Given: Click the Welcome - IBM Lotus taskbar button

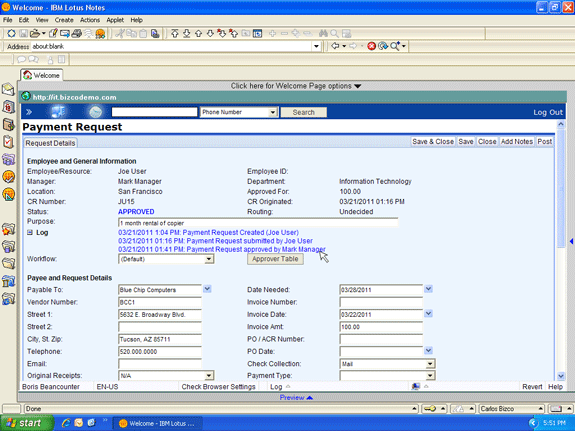Looking at the screenshot, I should pyautogui.click(x=158, y=423).
